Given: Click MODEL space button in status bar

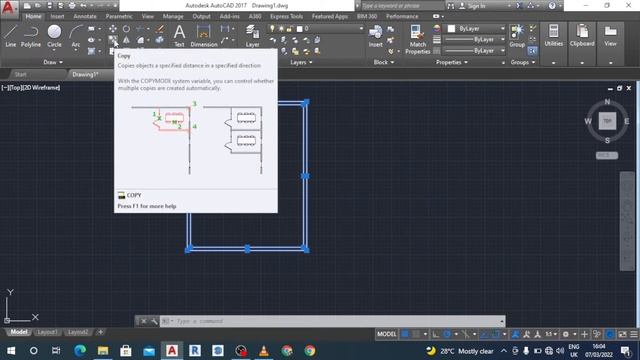Looking at the screenshot, I should [386, 334].
